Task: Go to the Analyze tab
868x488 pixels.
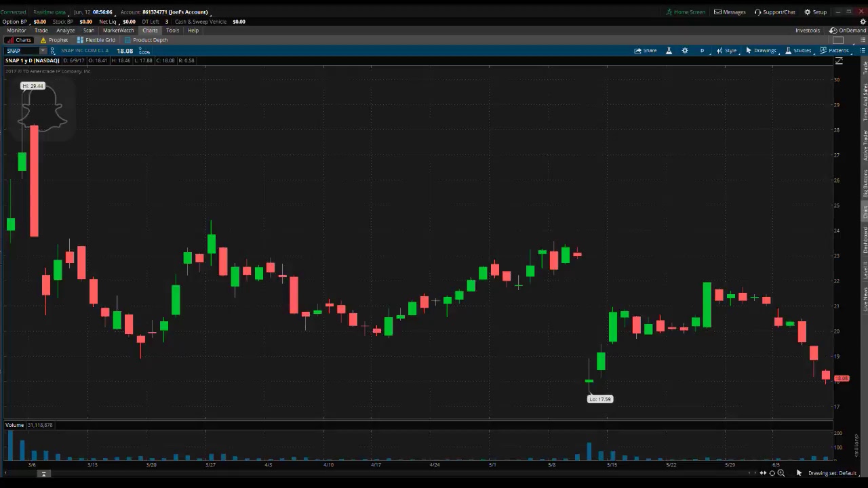Action: 66,30
